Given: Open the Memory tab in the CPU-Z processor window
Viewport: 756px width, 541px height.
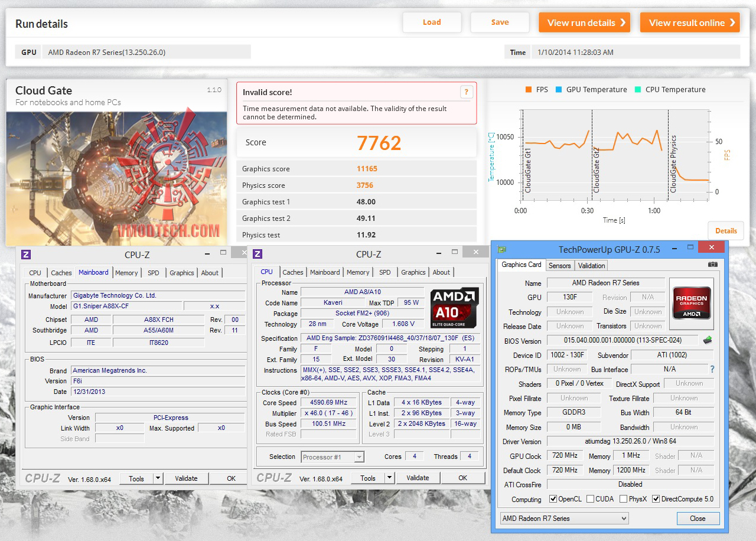Looking at the screenshot, I should tap(358, 272).
